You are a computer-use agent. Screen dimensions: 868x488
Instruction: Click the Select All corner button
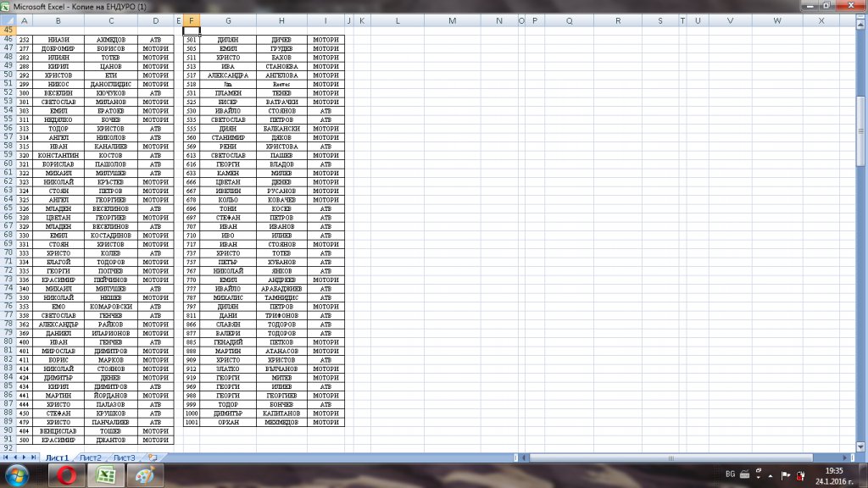click(x=8, y=20)
